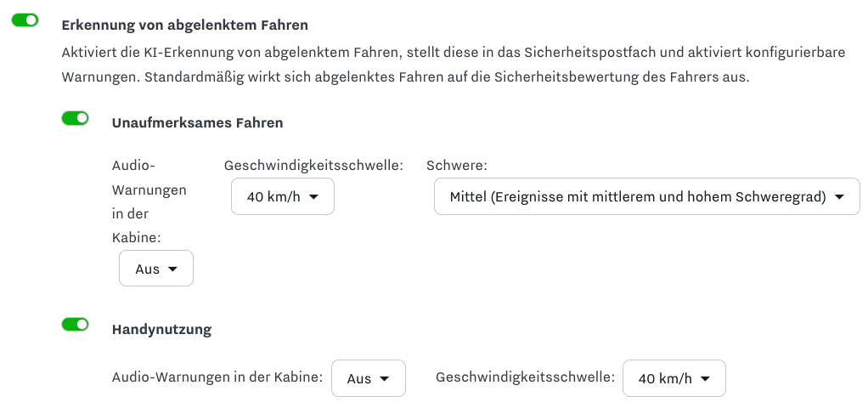Click caret arrow beside Unaufmerksames Fahren 'Aus'
Image resolution: width=868 pixels, height=408 pixels.
tap(173, 269)
